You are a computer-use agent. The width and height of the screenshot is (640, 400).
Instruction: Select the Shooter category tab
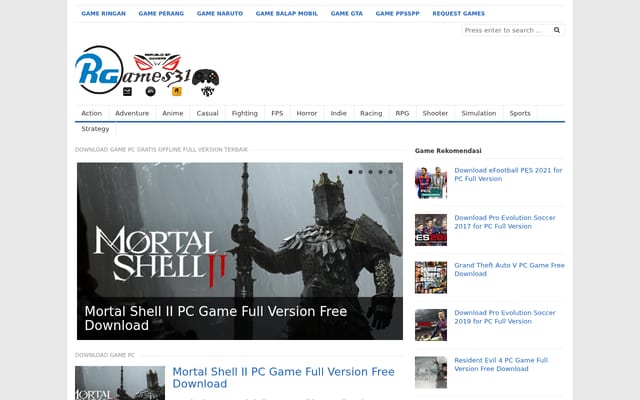point(435,113)
